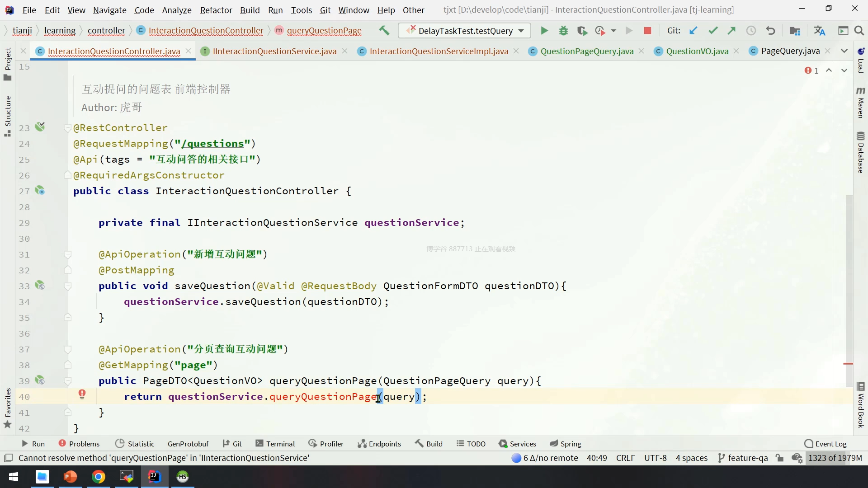Viewport: 868px width, 488px height.
Task: Stop the running process with red square
Action: (x=647, y=31)
